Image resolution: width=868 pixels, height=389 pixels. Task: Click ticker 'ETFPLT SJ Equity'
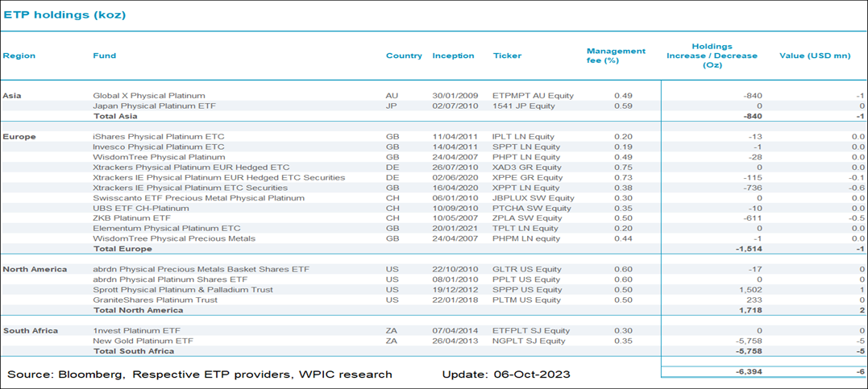(530, 331)
